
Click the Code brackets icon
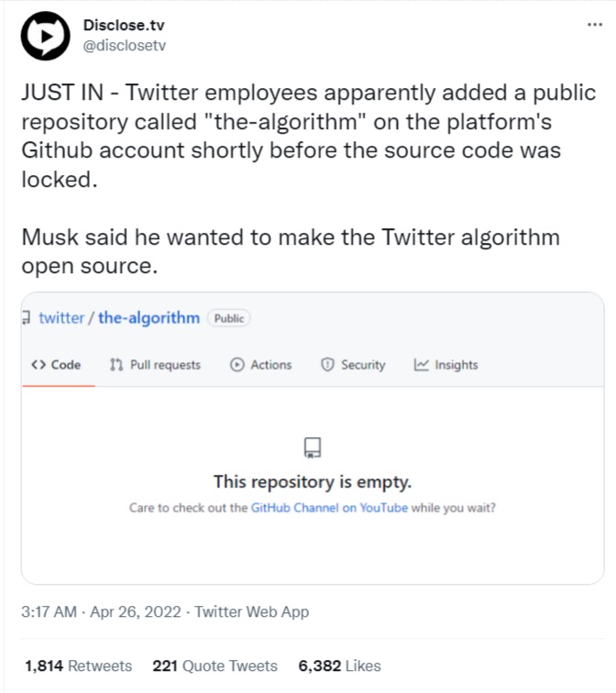(x=38, y=365)
